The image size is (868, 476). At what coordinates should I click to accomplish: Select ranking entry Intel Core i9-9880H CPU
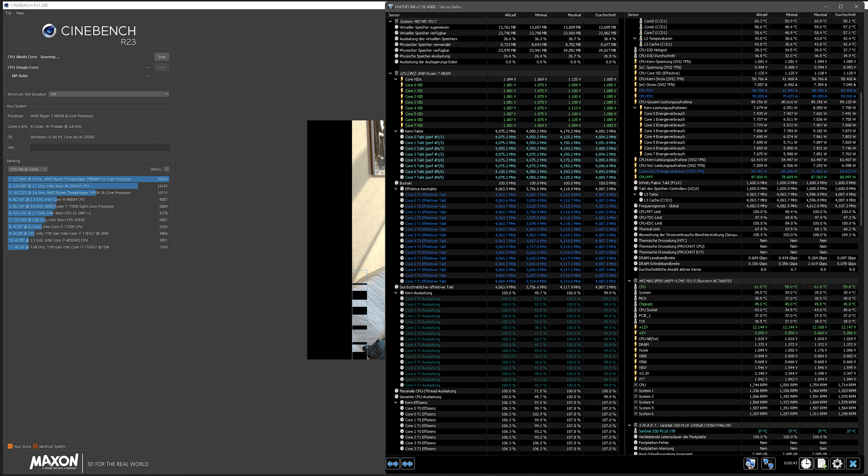point(88,199)
